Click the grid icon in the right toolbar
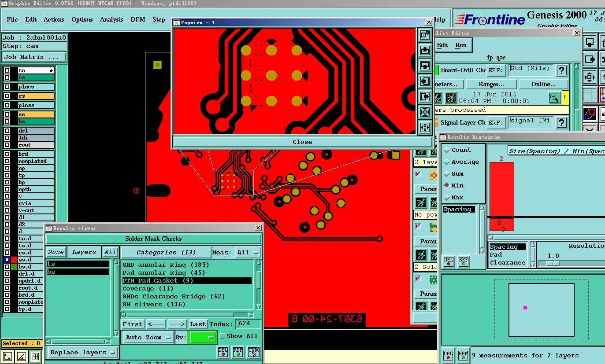The width and height of the screenshot is (605, 364). [x=590, y=94]
